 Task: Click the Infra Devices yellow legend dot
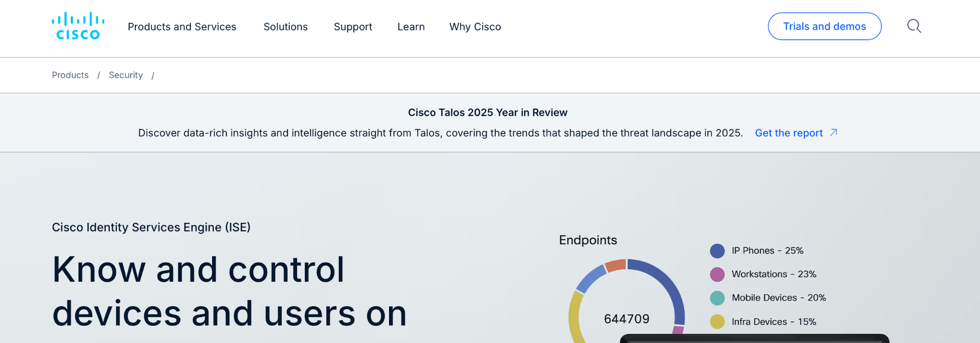(x=717, y=321)
